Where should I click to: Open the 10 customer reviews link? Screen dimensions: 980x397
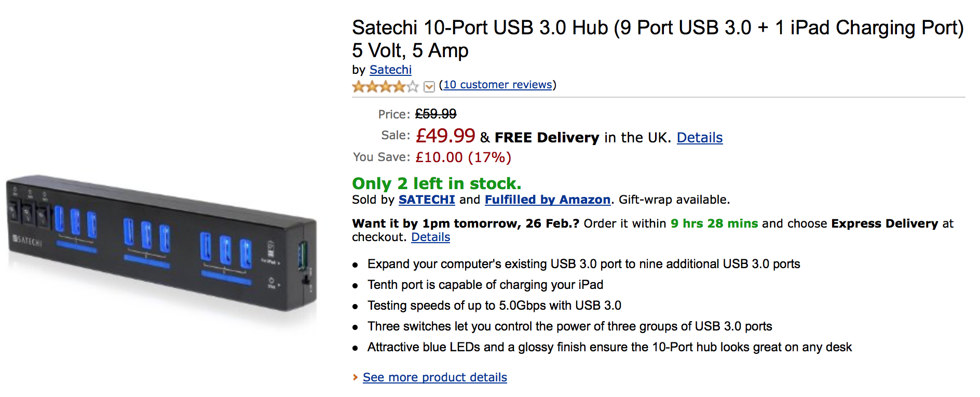point(497,85)
